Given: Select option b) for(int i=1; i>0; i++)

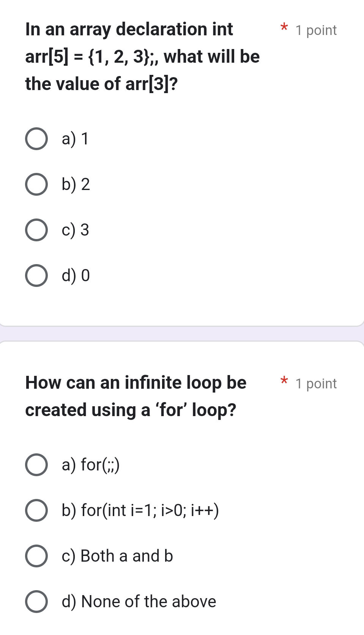Looking at the screenshot, I should click(36, 510).
